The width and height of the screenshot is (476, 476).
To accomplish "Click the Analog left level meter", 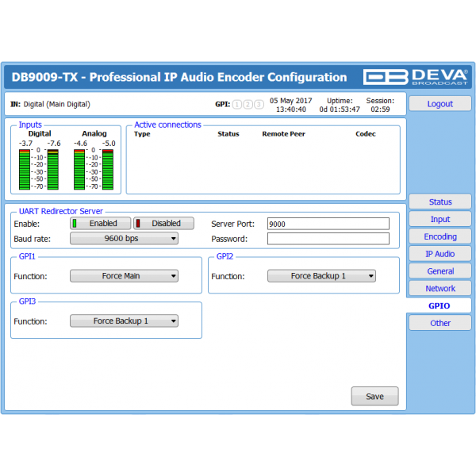I will coord(79,170).
